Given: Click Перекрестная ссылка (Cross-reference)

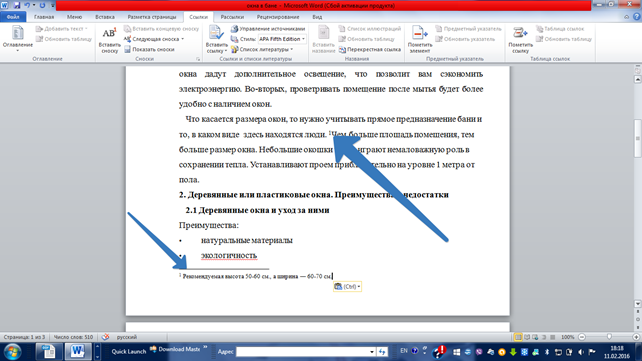Looking at the screenshot, I should click(370, 49).
